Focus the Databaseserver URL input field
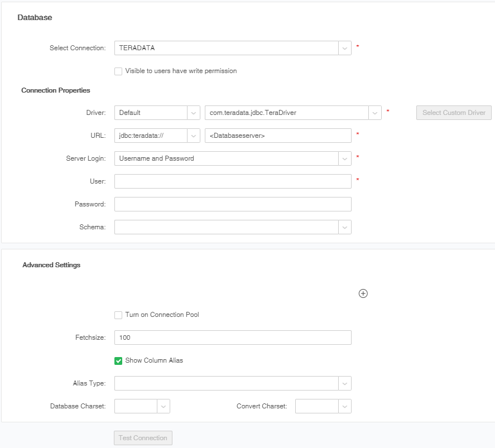 [278, 136]
